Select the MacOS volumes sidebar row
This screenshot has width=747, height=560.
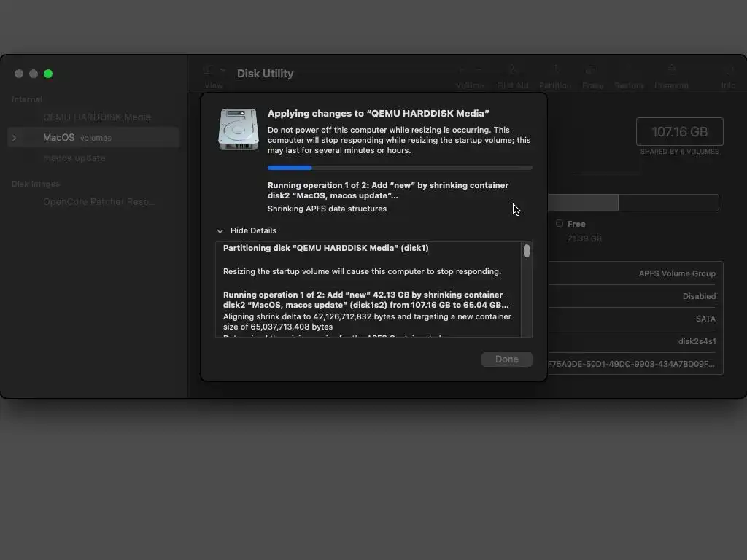point(93,138)
